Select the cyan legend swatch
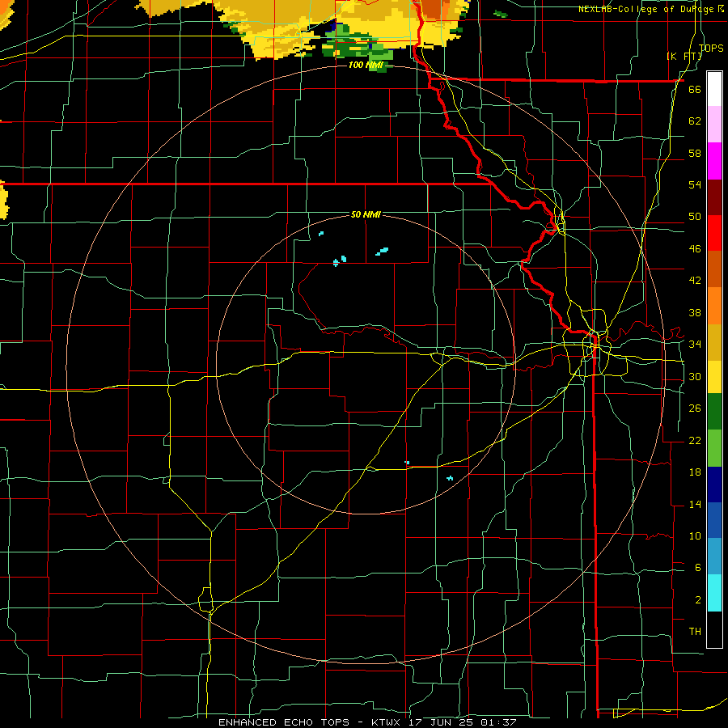 coord(714,593)
